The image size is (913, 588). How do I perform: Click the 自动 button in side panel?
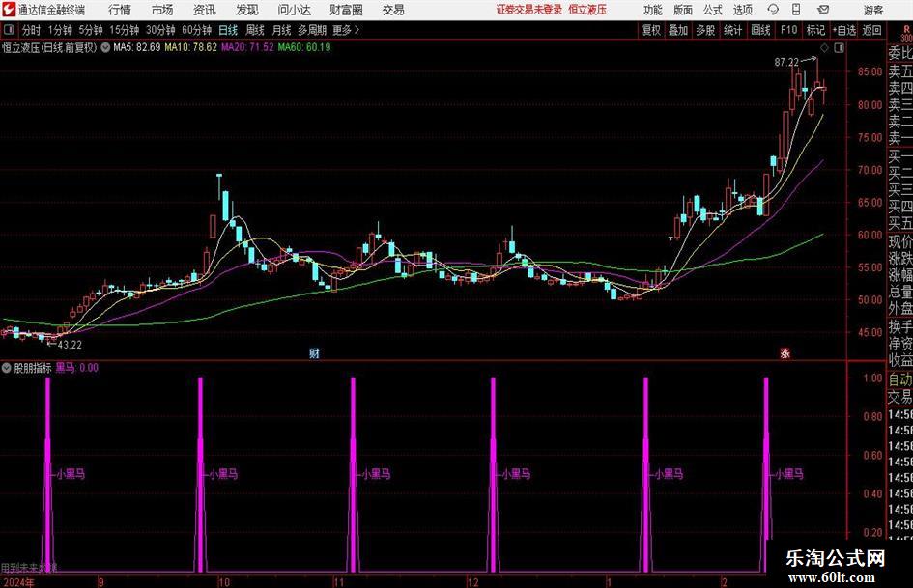900,379
